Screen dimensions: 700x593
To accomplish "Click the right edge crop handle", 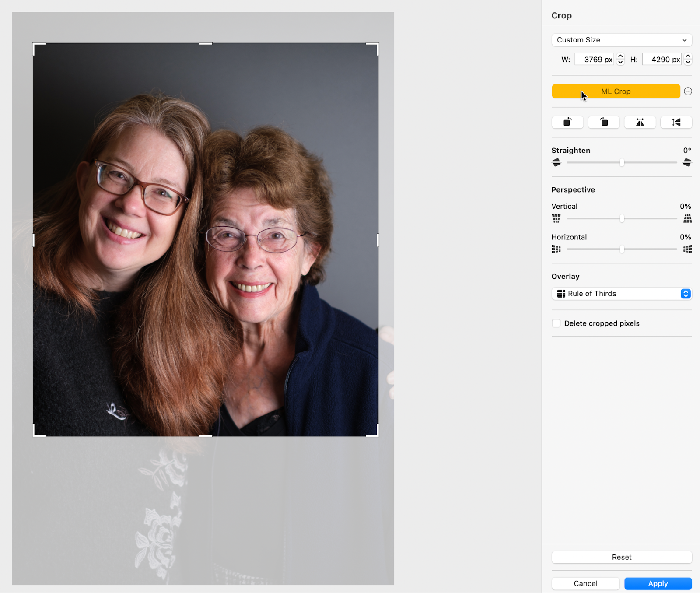I will pyautogui.click(x=378, y=240).
